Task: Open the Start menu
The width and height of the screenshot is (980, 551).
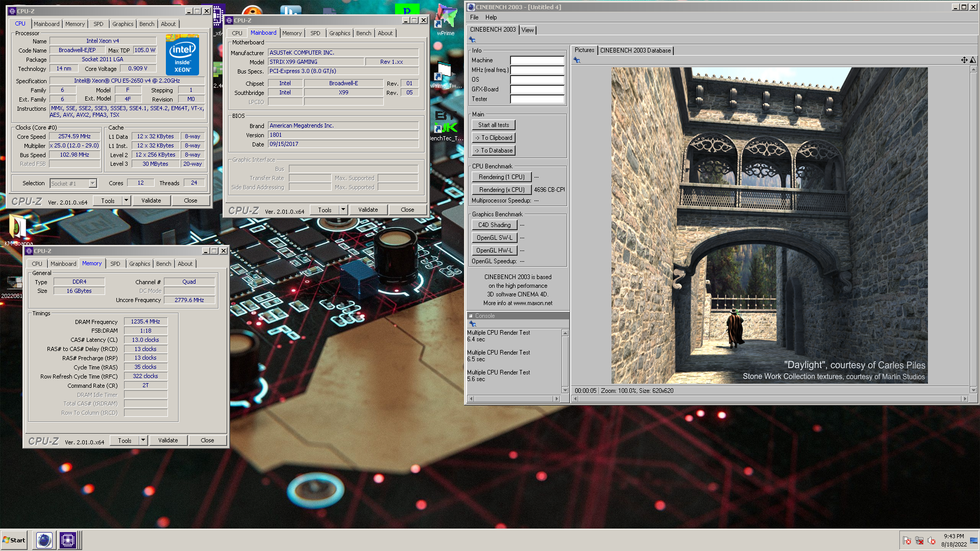Action: pos(14,540)
